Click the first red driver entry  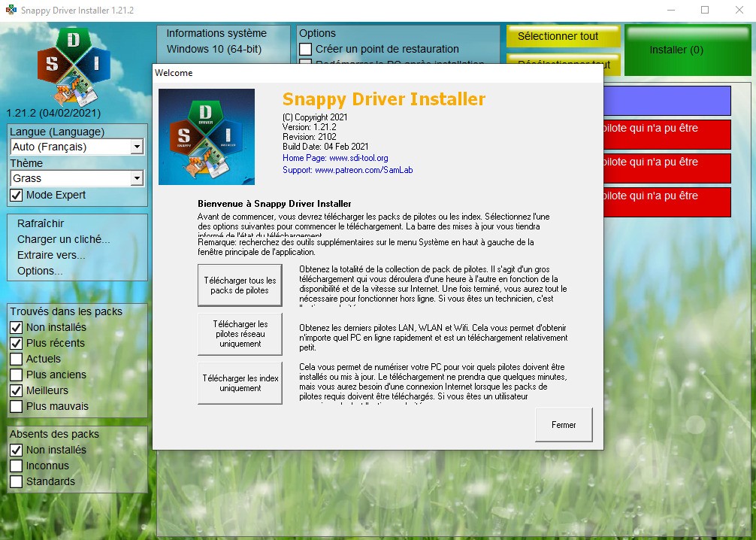667,134
